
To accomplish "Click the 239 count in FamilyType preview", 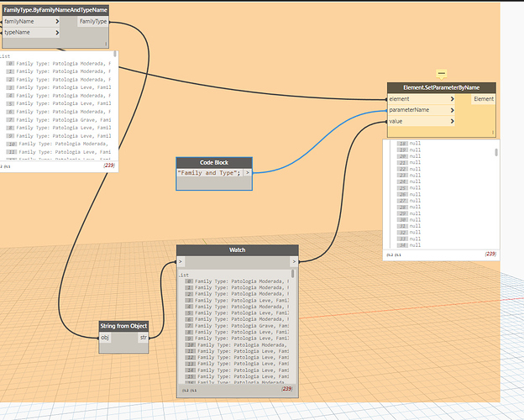I will point(109,165).
